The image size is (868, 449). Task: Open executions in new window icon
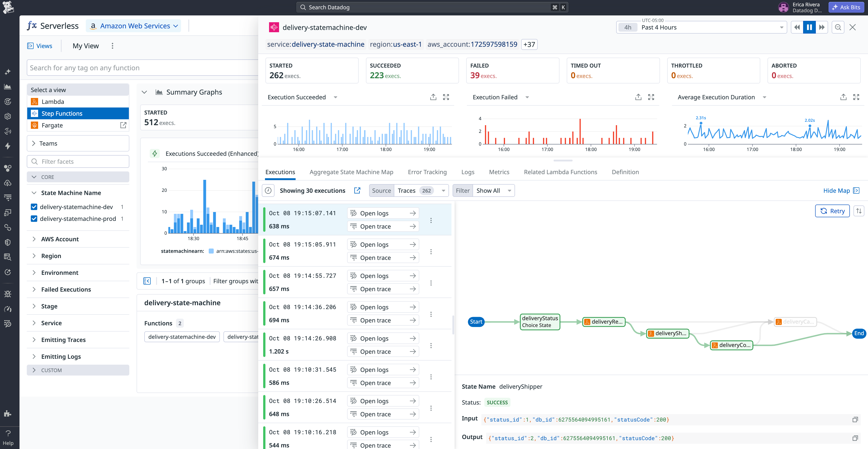pos(357,191)
